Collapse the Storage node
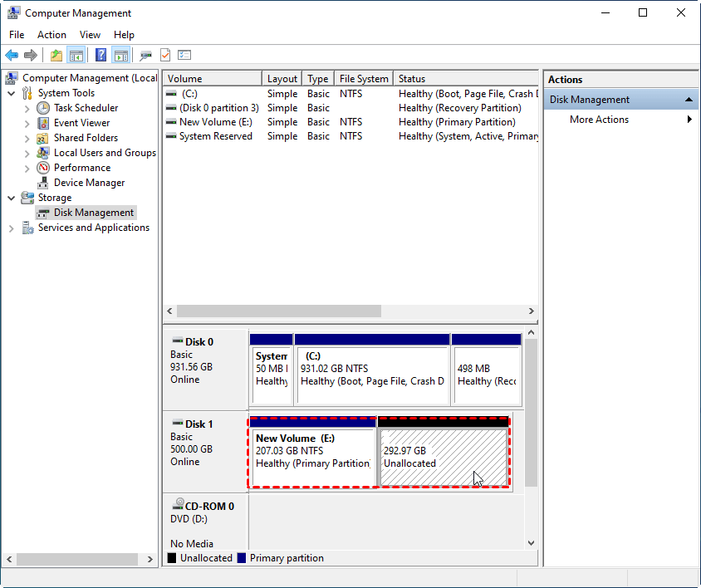701x588 pixels. (x=12, y=198)
